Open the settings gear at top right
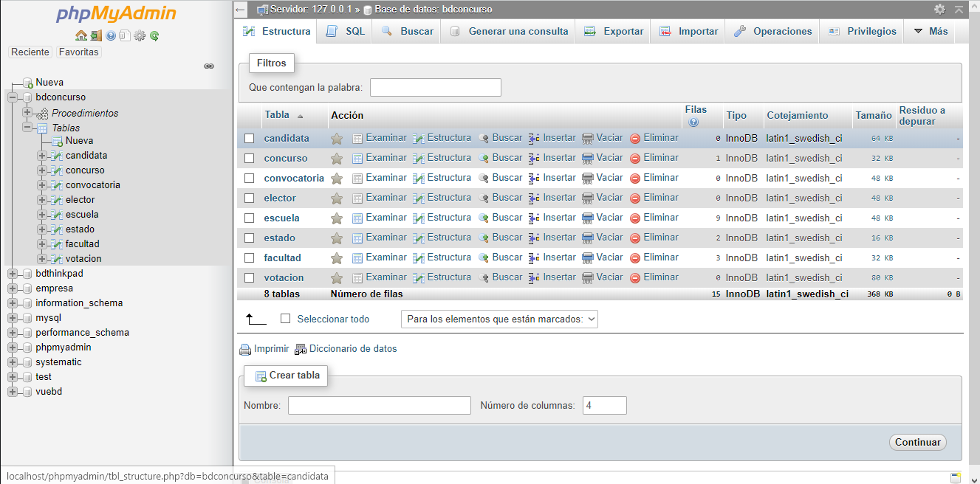 tap(941, 9)
